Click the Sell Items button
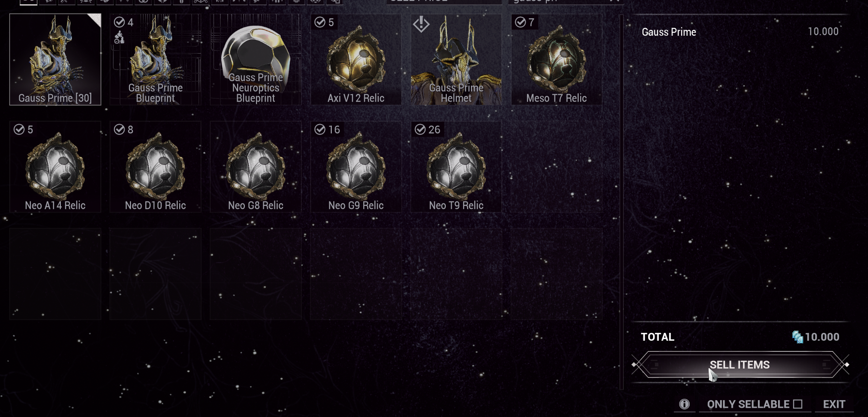This screenshot has height=417, width=868. pos(740,365)
